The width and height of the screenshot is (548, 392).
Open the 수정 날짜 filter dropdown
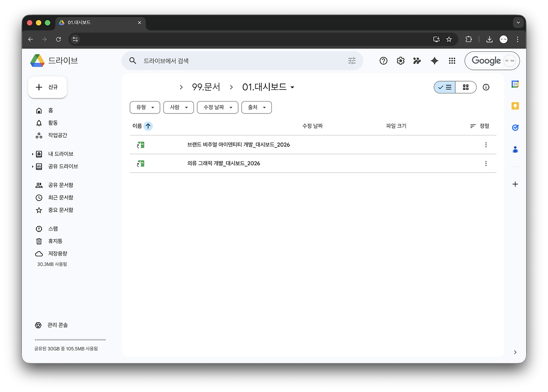tap(217, 107)
